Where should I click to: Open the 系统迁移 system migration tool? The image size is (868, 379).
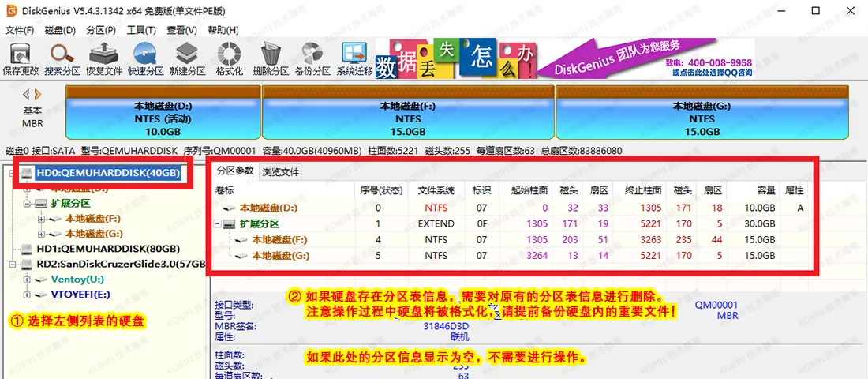[354, 59]
